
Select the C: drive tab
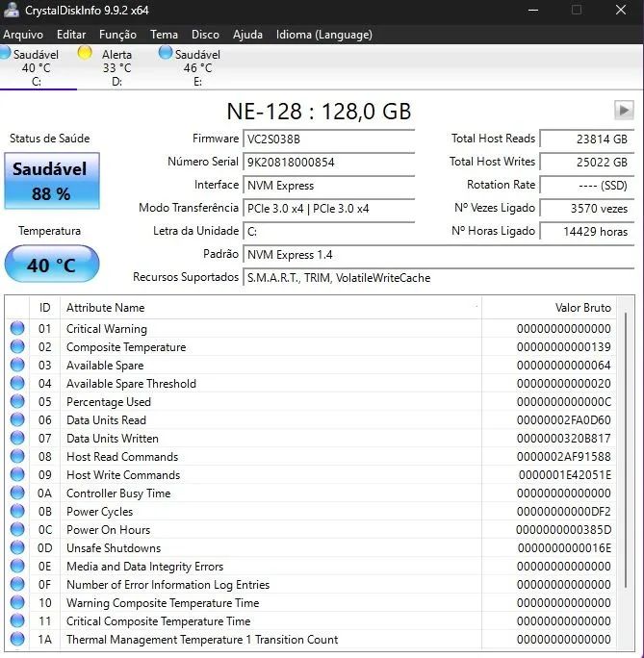pyautogui.click(x=37, y=67)
